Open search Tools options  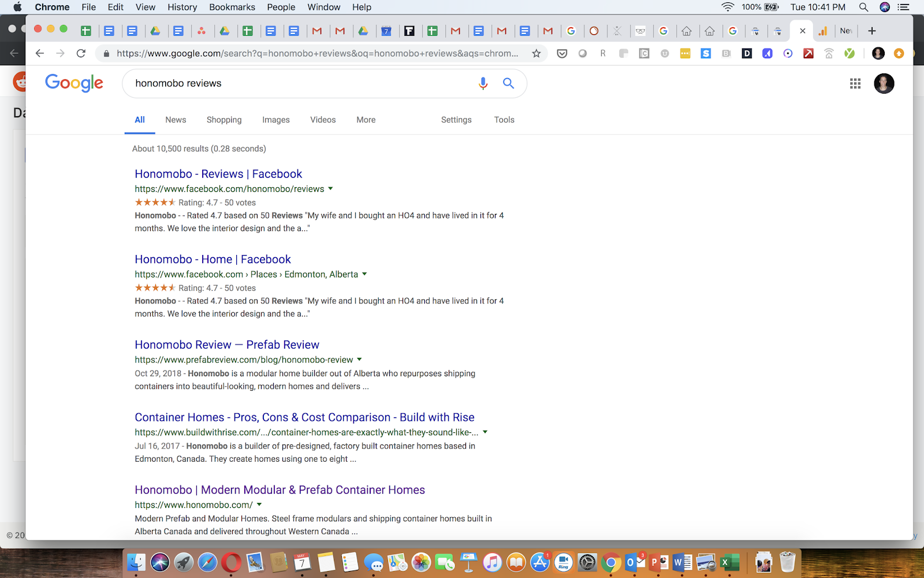[x=504, y=120]
